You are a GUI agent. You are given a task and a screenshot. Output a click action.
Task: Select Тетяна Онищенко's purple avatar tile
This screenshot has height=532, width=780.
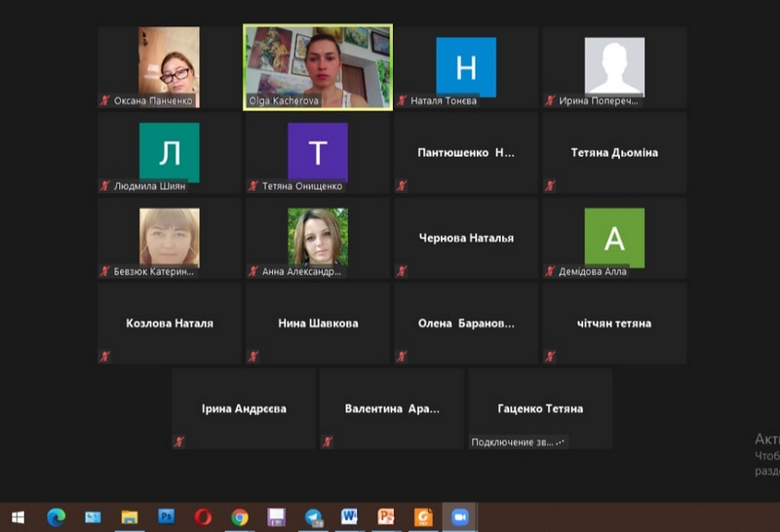pos(318,152)
